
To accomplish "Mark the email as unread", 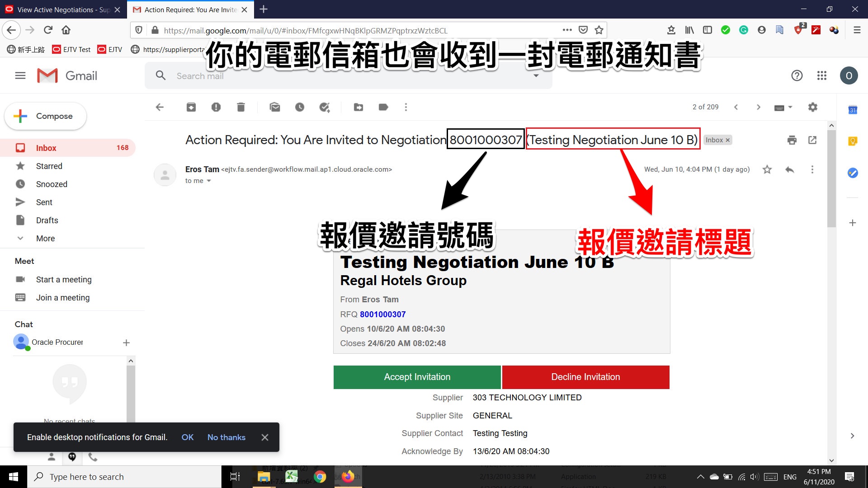I will click(x=275, y=107).
